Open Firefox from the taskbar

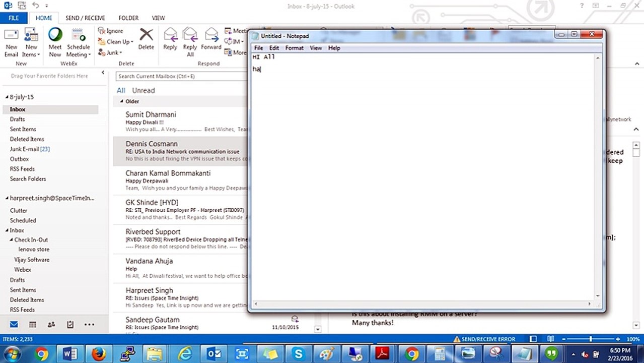click(x=99, y=354)
